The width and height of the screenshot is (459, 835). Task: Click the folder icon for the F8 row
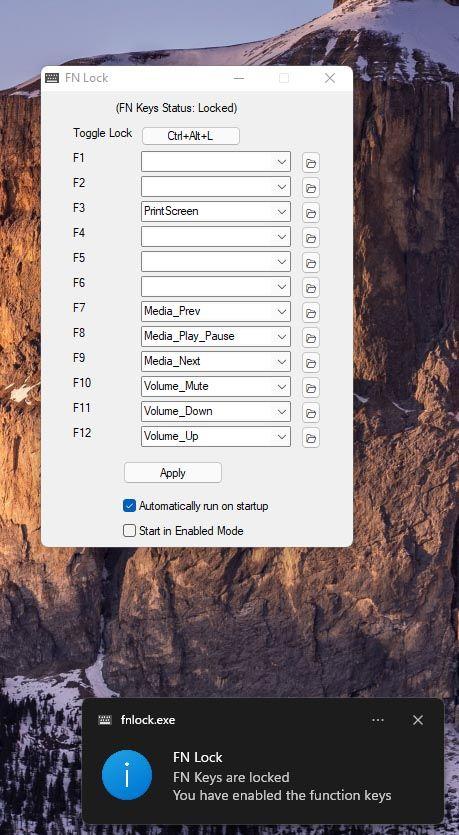click(311, 338)
